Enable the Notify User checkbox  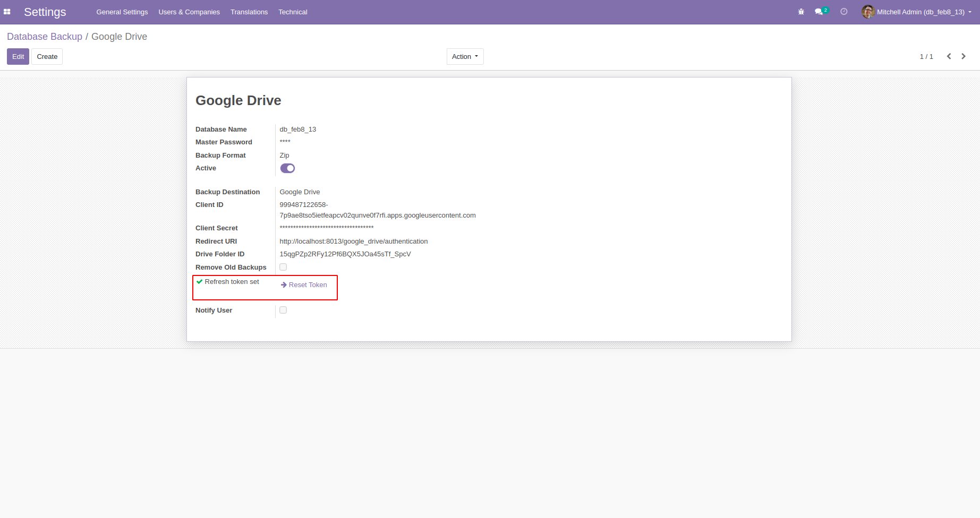(x=283, y=310)
